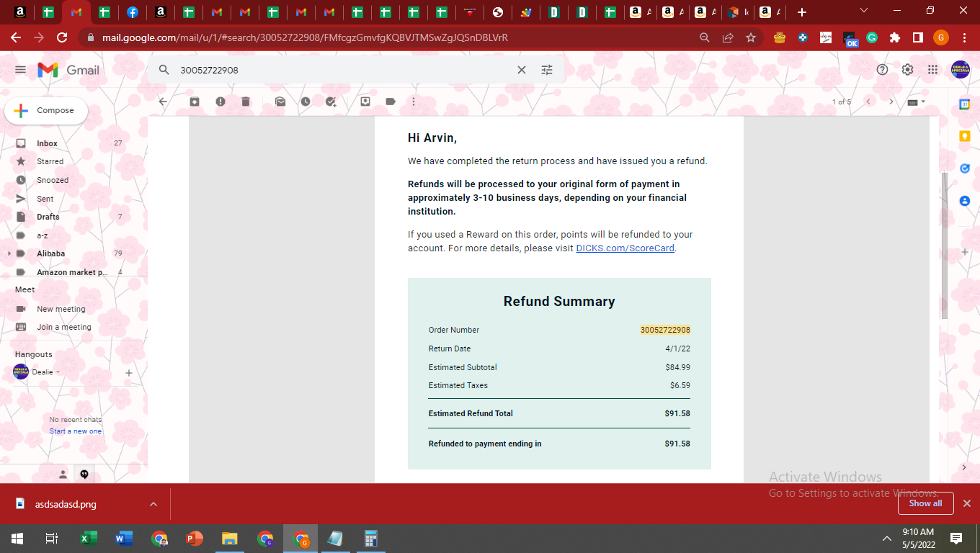980x553 pixels.
Task: Clear the search box text
Action: (522, 70)
